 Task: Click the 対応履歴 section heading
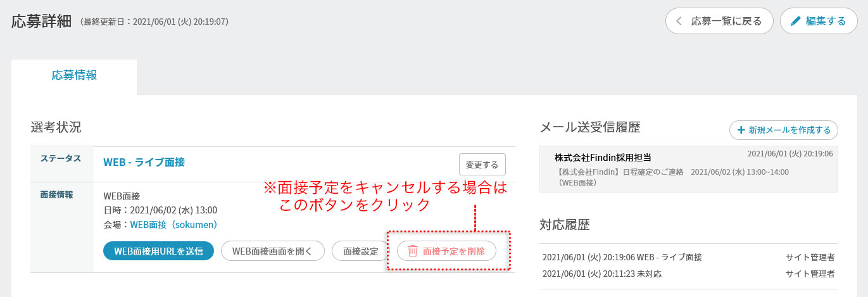tap(565, 225)
